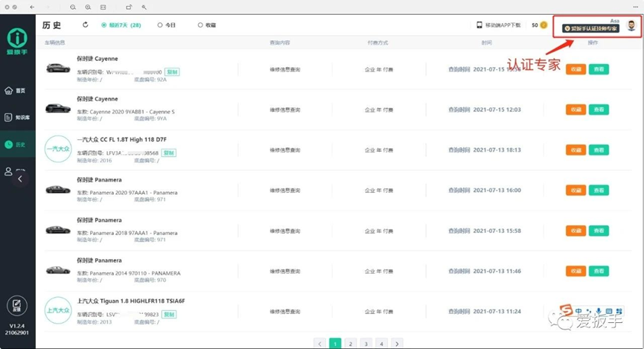This screenshot has height=349, width=644.
Task: View the 一汽大众 CC record
Action: click(x=599, y=150)
